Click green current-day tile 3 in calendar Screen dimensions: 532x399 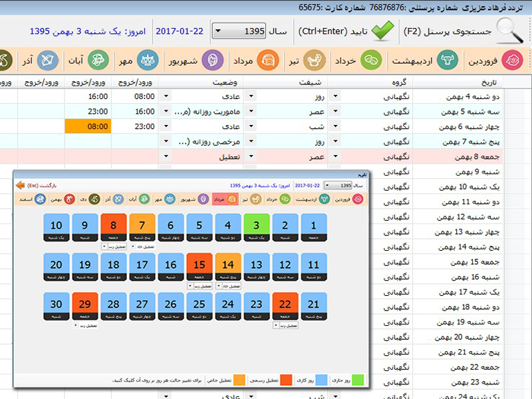click(x=257, y=227)
